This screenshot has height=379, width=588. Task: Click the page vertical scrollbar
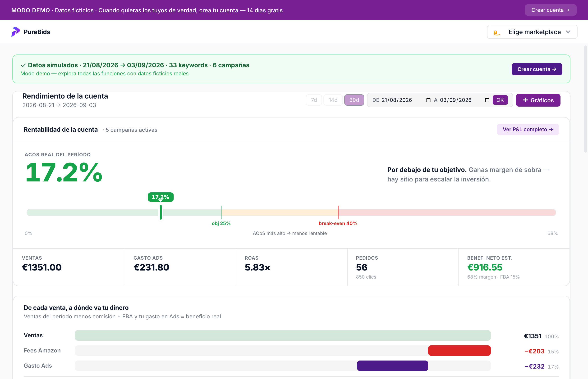(x=586, y=99)
